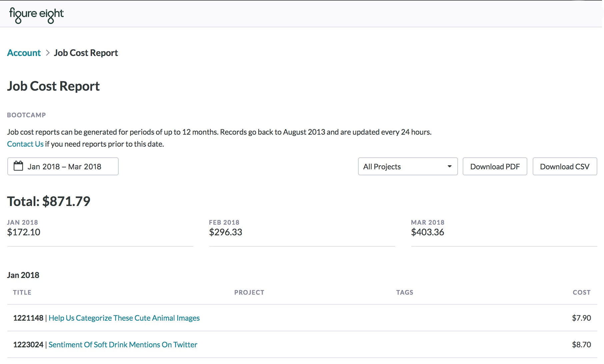Click the TAGS column header
The width and height of the screenshot is (604, 364).
coord(405,292)
